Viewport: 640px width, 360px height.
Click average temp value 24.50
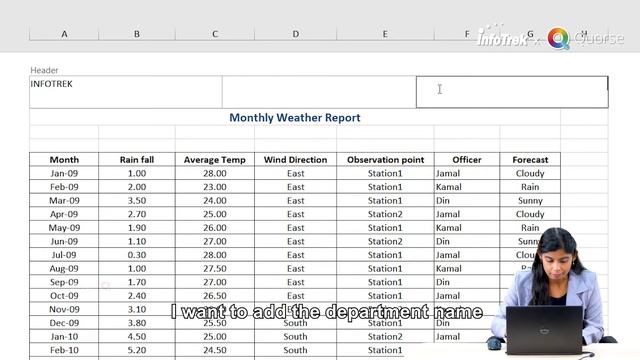(x=215, y=350)
